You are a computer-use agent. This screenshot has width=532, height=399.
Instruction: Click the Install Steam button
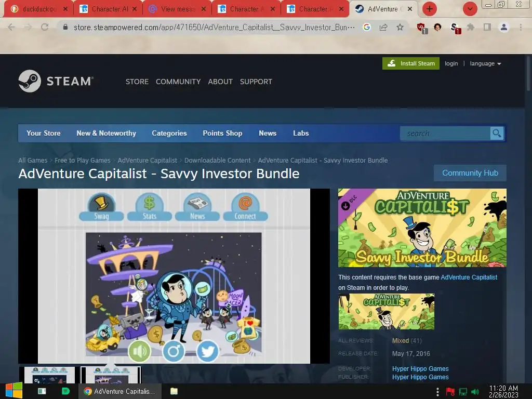(411, 63)
